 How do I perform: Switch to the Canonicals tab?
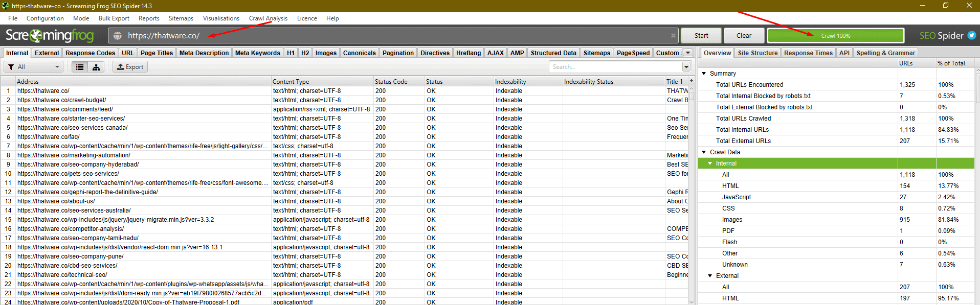[359, 53]
